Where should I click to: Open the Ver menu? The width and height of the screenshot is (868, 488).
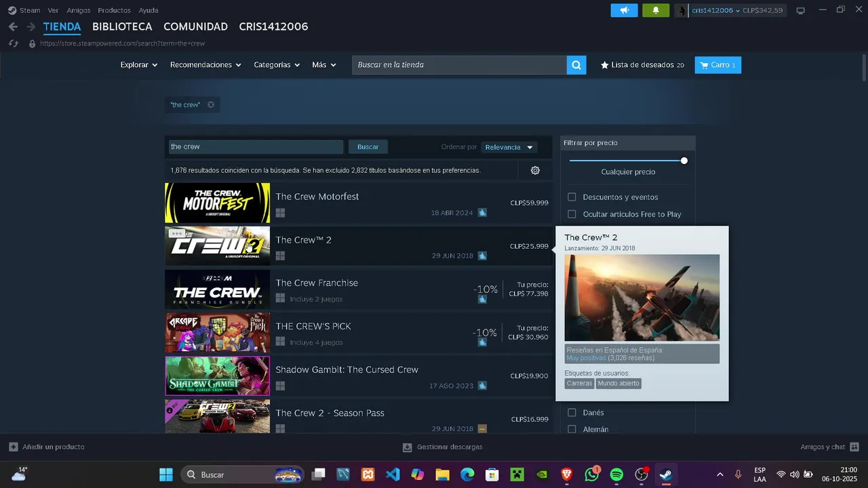click(53, 10)
